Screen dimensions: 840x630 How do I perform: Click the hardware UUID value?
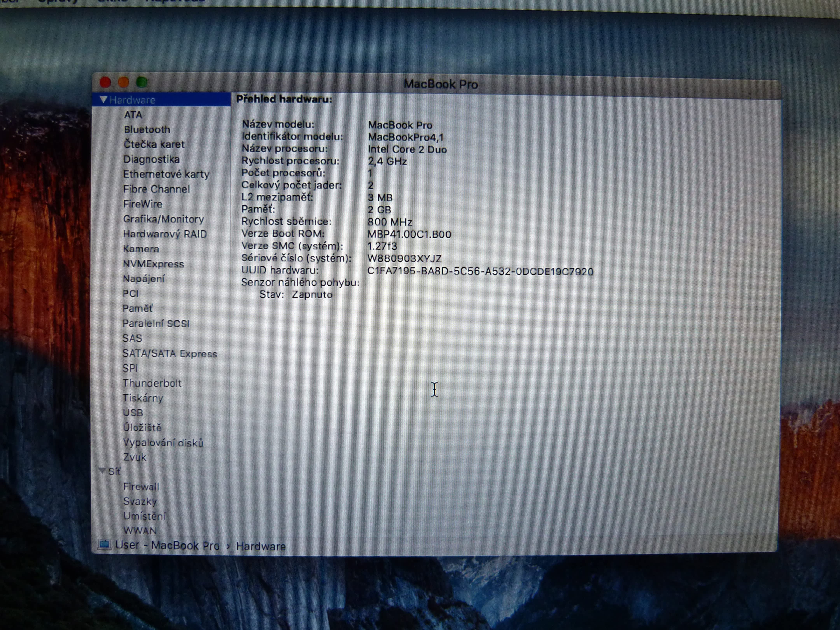480,271
